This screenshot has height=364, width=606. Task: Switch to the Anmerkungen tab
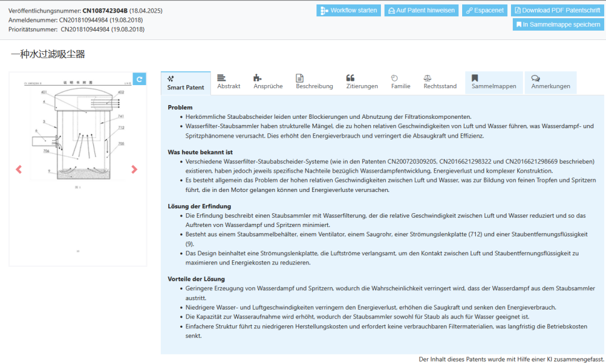550,82
